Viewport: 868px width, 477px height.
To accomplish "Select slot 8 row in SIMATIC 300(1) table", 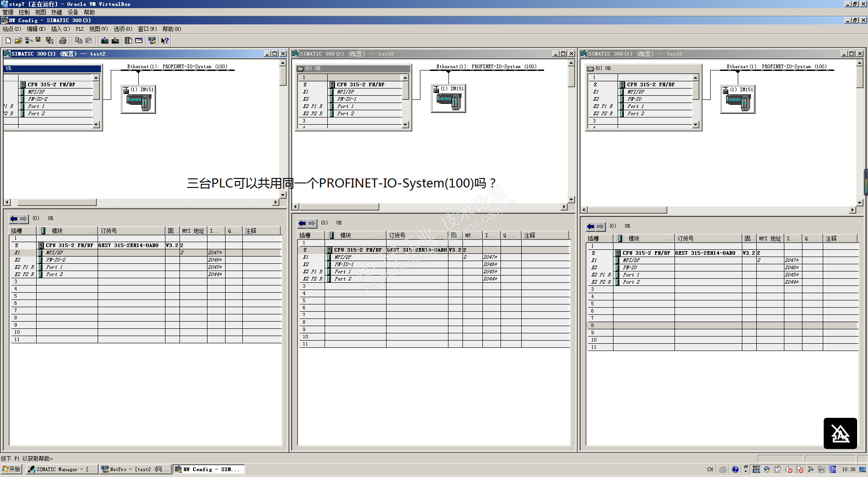I will pyautogui.click(x=723, y=325).
